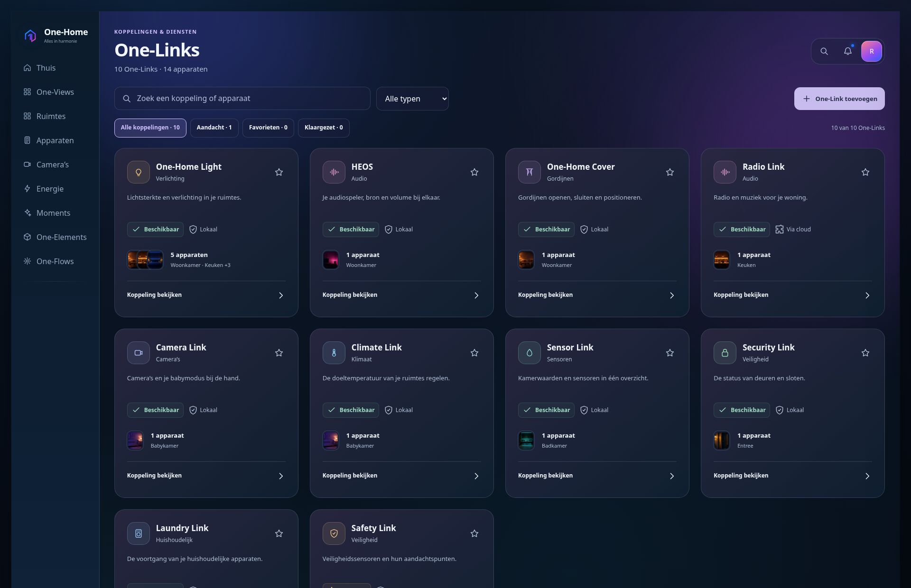Click the Radio Link chevron arrow
The width and height of the screenshot is (911, 588).
867,295
